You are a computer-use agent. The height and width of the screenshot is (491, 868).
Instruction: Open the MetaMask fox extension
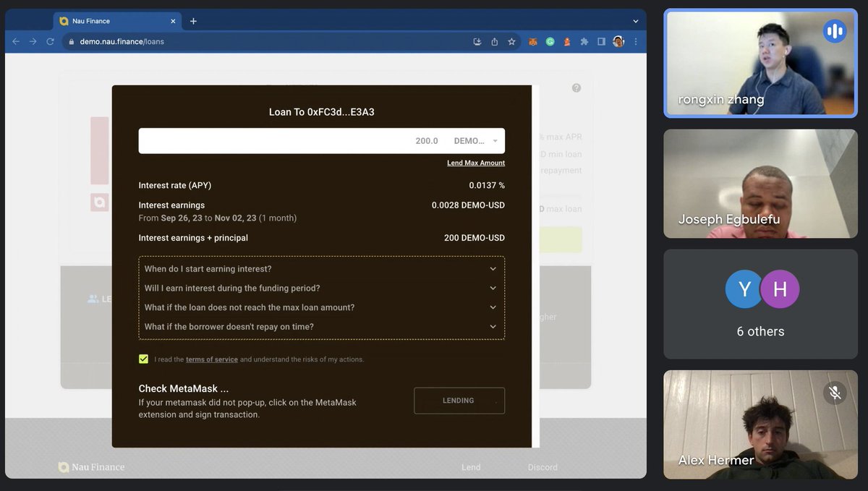coord(533,42)
